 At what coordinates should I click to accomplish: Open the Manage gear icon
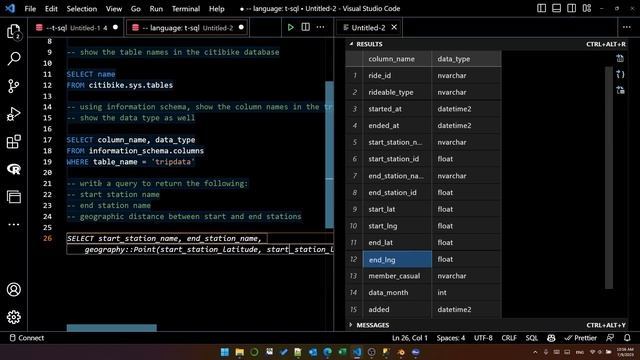pos(14,317)
